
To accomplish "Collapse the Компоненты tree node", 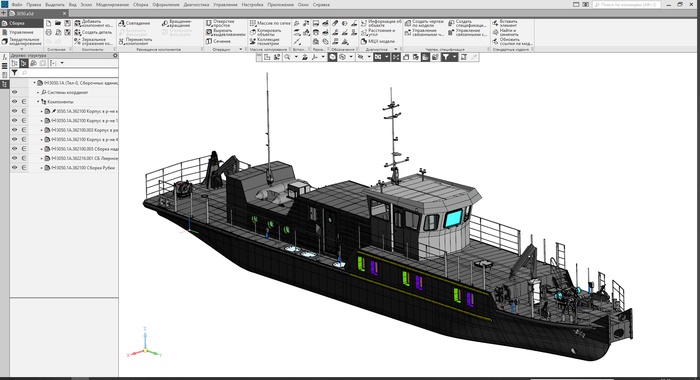I will [x=38, y=102].
